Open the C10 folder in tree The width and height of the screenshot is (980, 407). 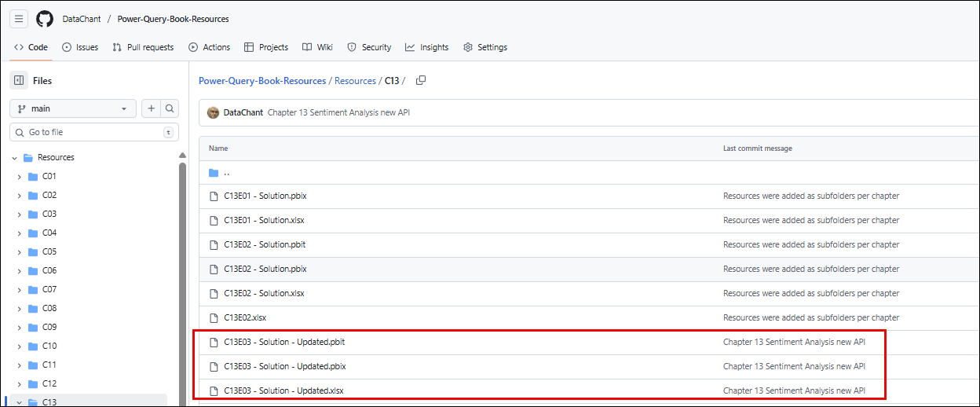tap(49, 346)
